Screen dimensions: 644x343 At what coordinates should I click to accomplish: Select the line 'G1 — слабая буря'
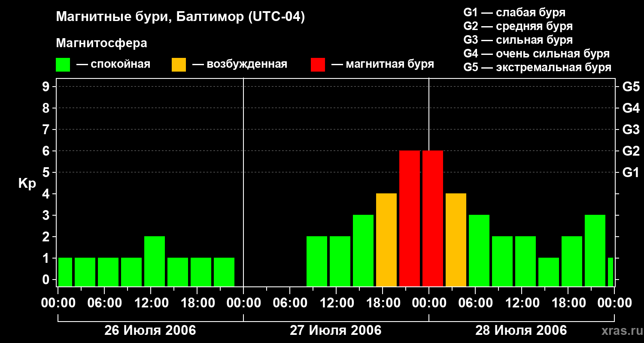514,12
